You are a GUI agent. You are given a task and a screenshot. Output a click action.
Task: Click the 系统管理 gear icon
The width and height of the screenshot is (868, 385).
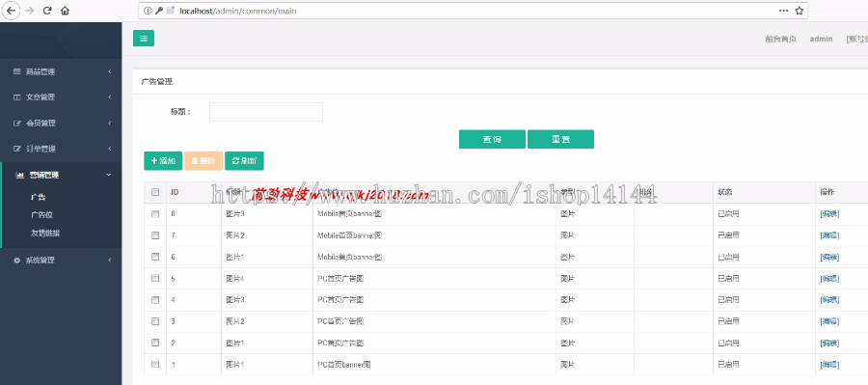(16, 260)
